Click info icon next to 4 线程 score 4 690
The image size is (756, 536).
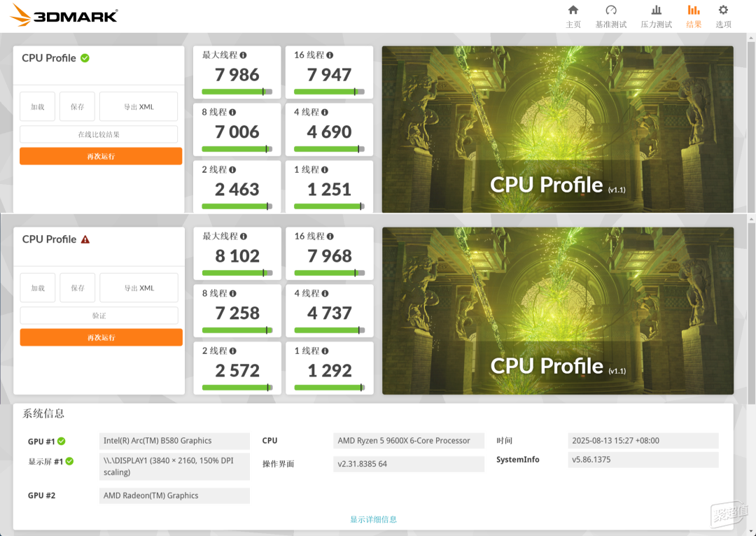(325, 113)
